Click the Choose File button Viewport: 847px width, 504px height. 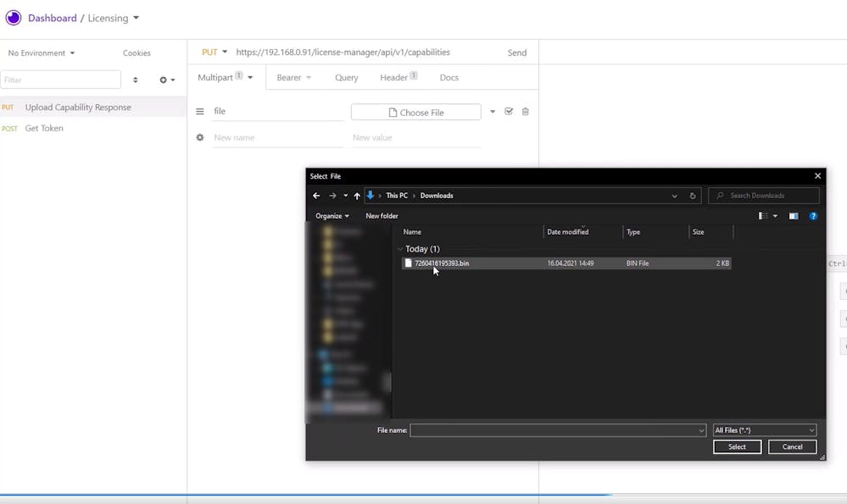click(x=416, y=113)
